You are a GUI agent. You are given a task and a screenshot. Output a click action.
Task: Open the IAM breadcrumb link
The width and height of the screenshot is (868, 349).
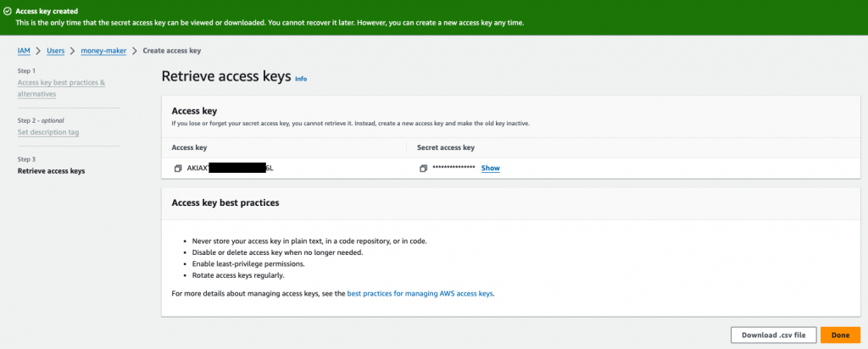click(25, 51)
